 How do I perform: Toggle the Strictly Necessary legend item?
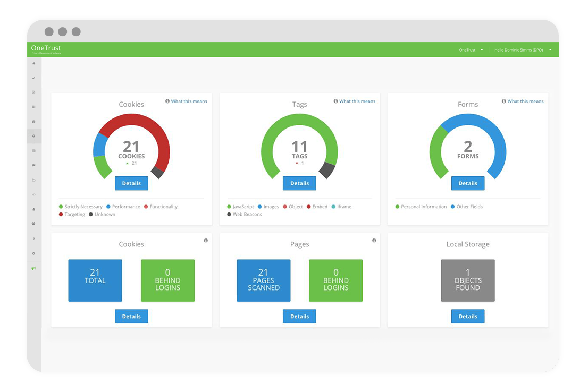click(x=81, y=207)
